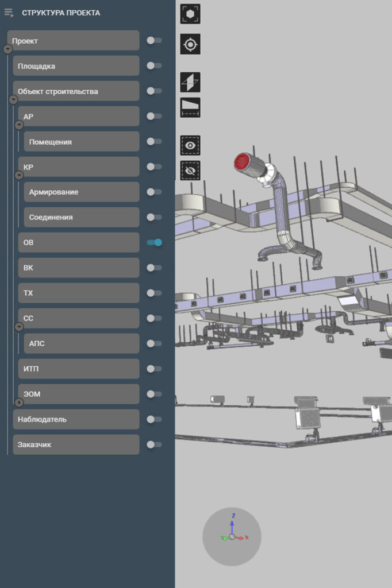Image resolution: width=392 pixels, height=588 pixels.
Task: Enable the ВК toggle switch
Action: coord(154,268)
